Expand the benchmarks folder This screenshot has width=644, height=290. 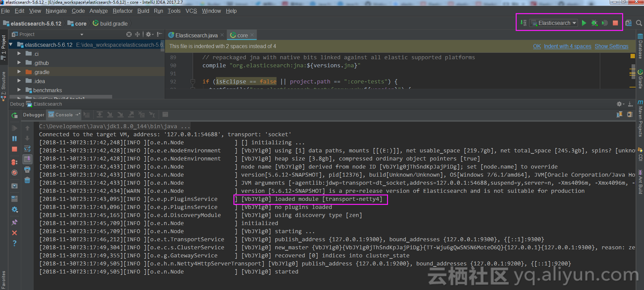pos(19,90)
